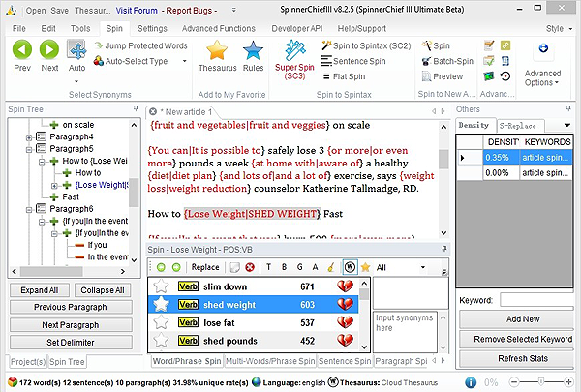Open Advanced Functions tab
This screenshot has width=581, height=392.
[218, 28]
